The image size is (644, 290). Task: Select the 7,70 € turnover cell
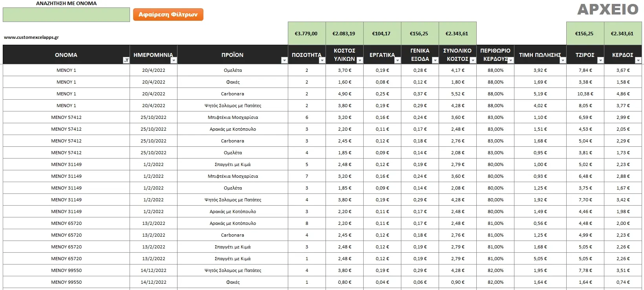coord(585,200)
